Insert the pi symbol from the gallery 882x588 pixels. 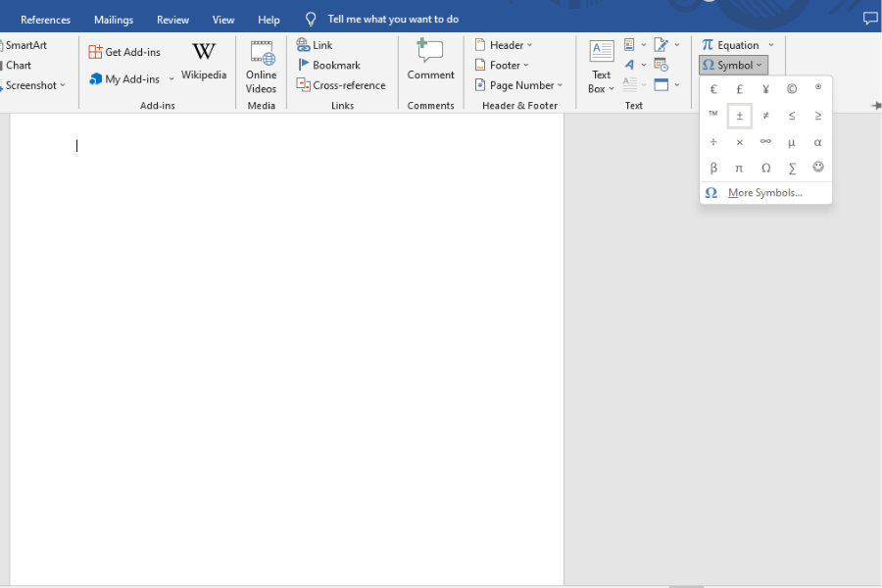point(739,168)
